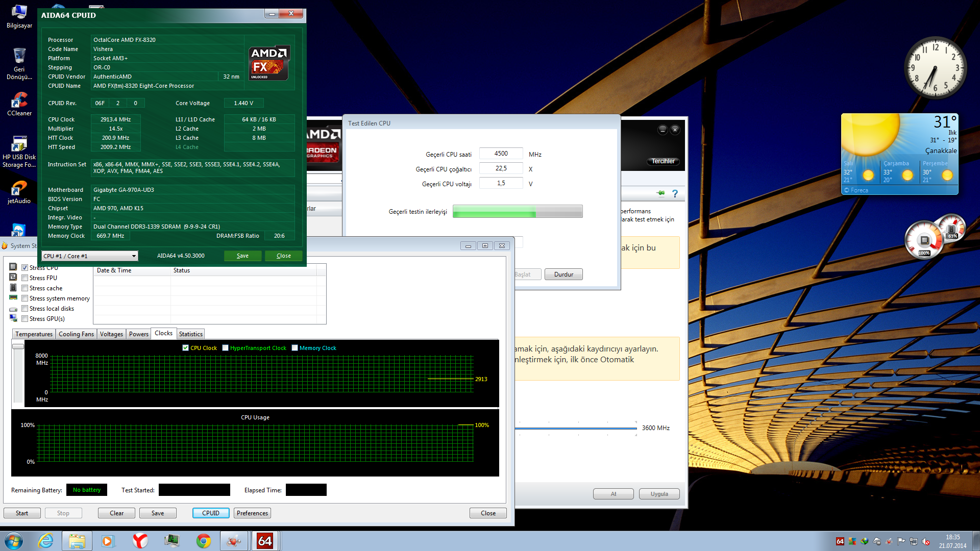Click the CPUID button
Screen dimensions: 980x551
[x=211, y=513]
